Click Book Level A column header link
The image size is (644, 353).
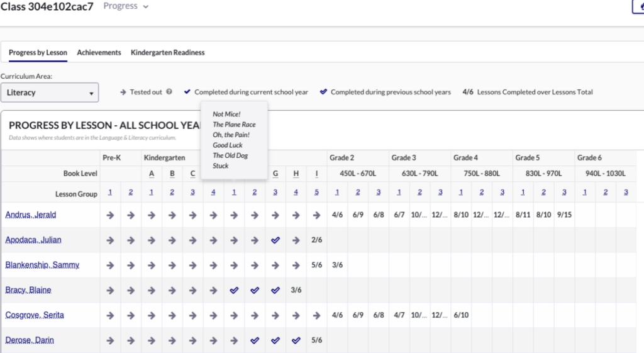click(x=152, y=174)
